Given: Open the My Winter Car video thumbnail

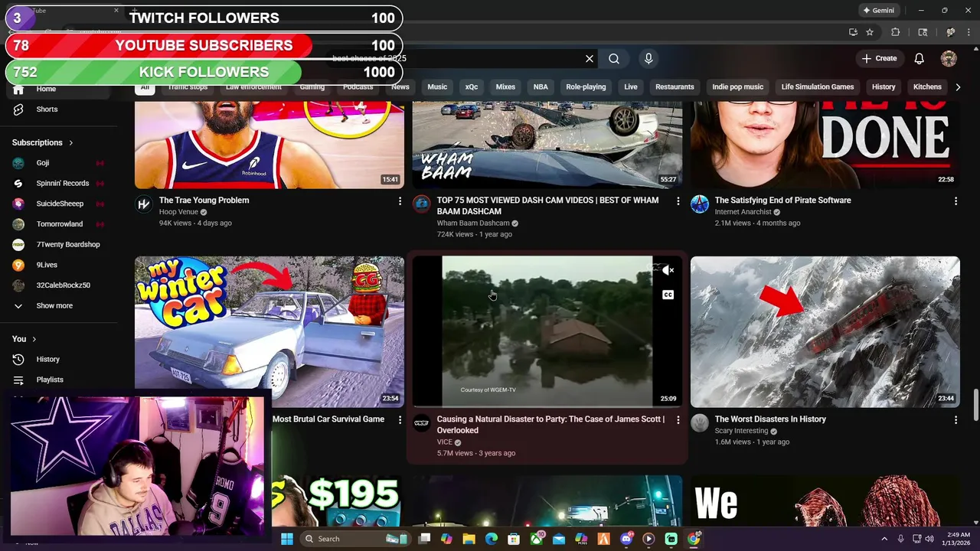Looking at the screenshot, I should coord(269,331).
